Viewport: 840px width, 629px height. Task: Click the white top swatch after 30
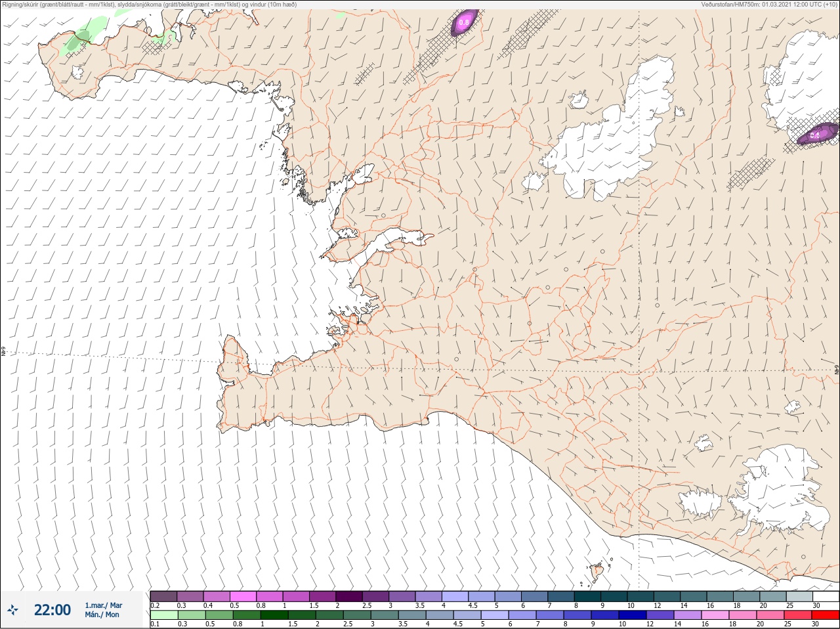point(826,596)
